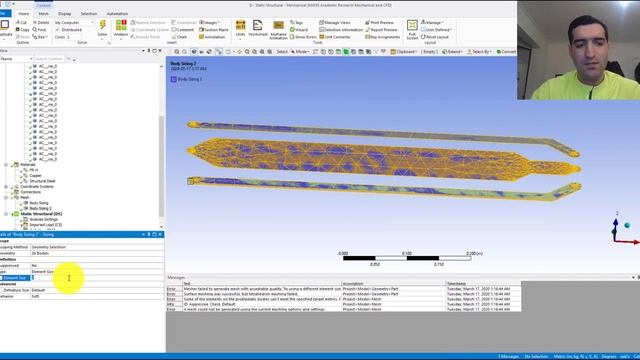640x360 pixels.
Task: Open Key Assignments
Action: click(382, 37)
